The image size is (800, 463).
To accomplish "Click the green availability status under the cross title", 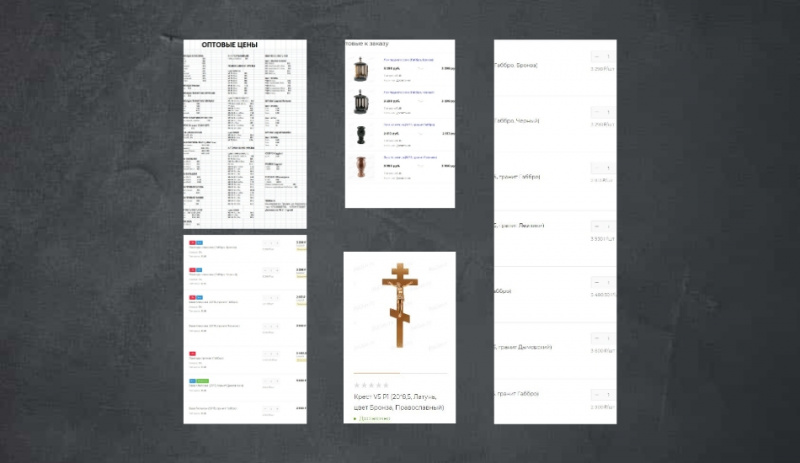I will click(x=376, y=418).
